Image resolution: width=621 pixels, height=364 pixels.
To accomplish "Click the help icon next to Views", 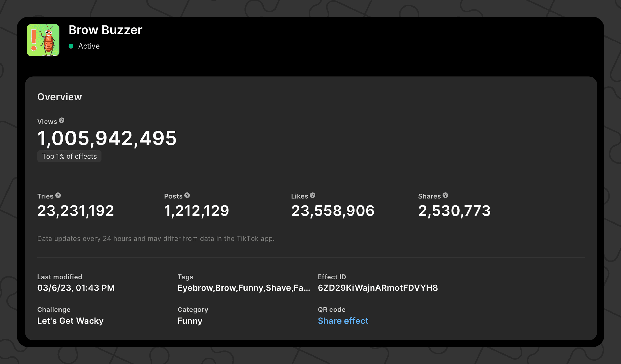I will point(62,121).
